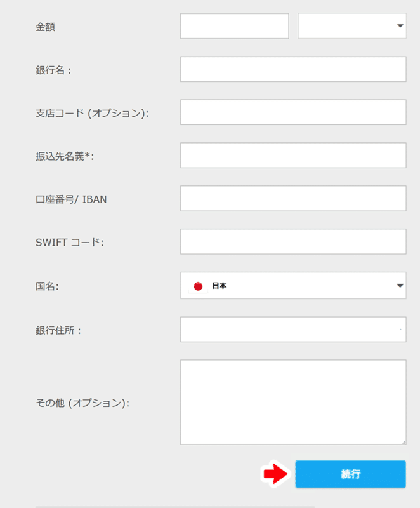420x508 pixels.
Task: Click the blue 続行 button
Action: coord(350,474)
